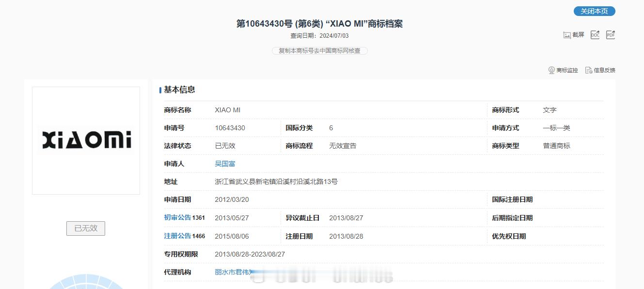The height and width of the screenshot is (289, 644).
Task: Click the 关闭本页 button
Action: (593, 11)
